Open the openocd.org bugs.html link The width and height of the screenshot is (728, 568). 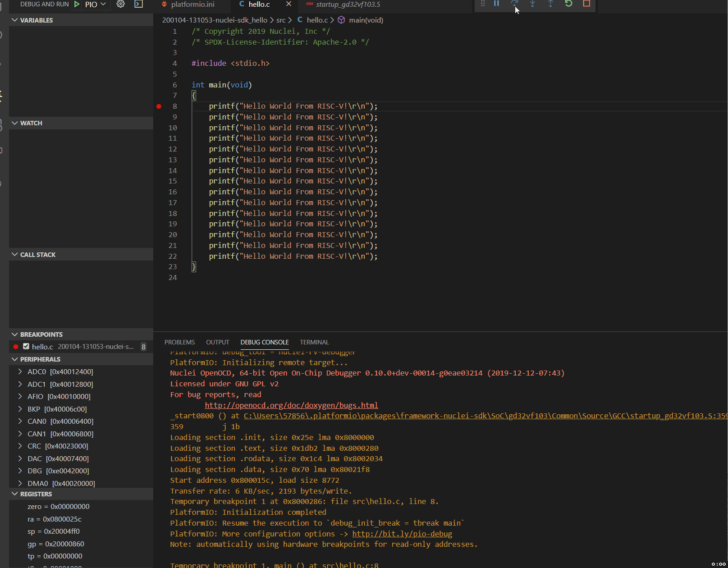291,405
